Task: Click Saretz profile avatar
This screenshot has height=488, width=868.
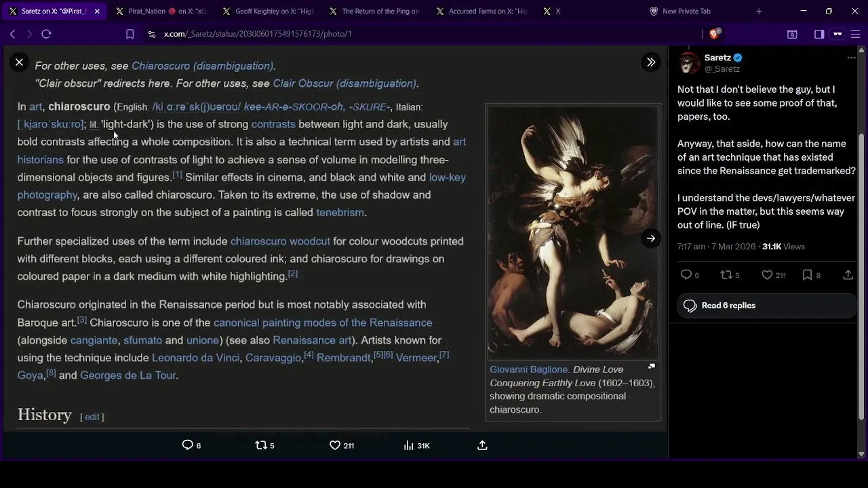Action: click(x=689, y=63)
